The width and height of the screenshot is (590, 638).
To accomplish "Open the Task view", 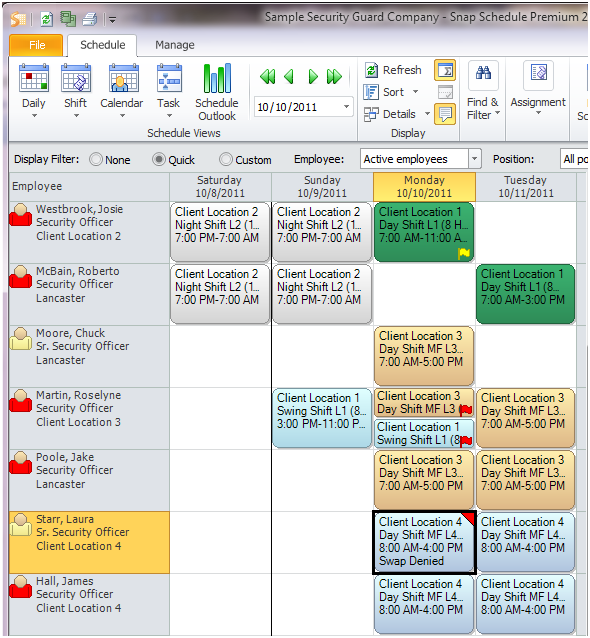I will (169, 90).
